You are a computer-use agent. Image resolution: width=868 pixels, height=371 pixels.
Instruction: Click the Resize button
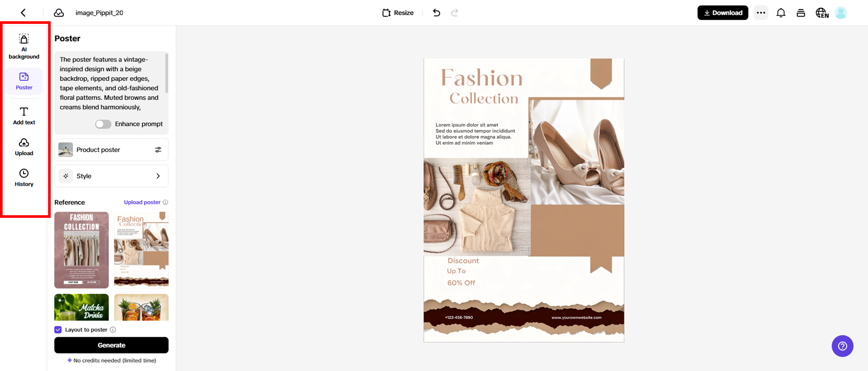point(398,13)
